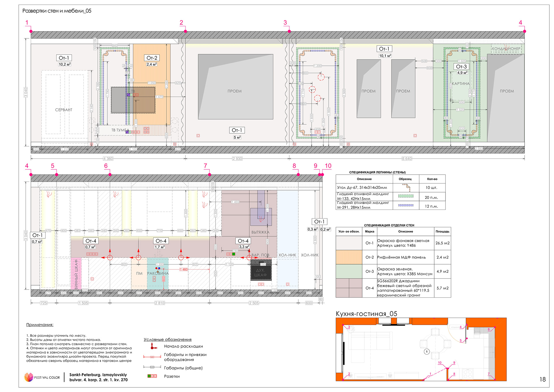The image size is (554, 392).
Task: Click the '26,5 м2' area cell
Action: (443, 243)
